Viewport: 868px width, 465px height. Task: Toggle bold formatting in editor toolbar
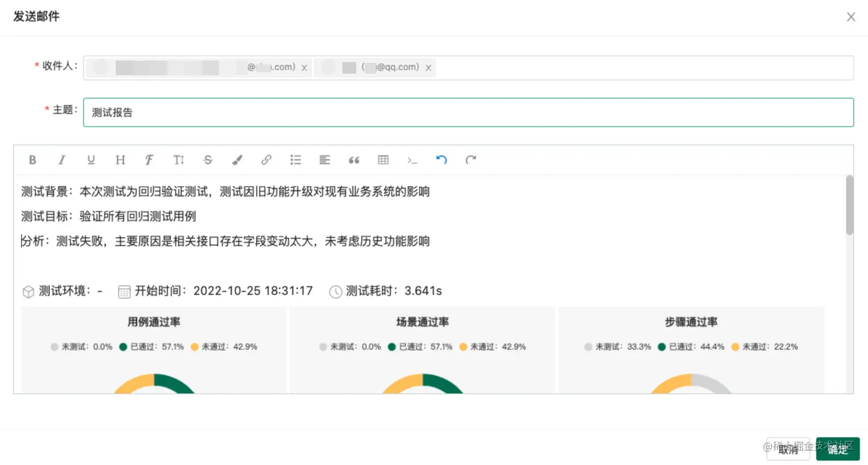33,160
